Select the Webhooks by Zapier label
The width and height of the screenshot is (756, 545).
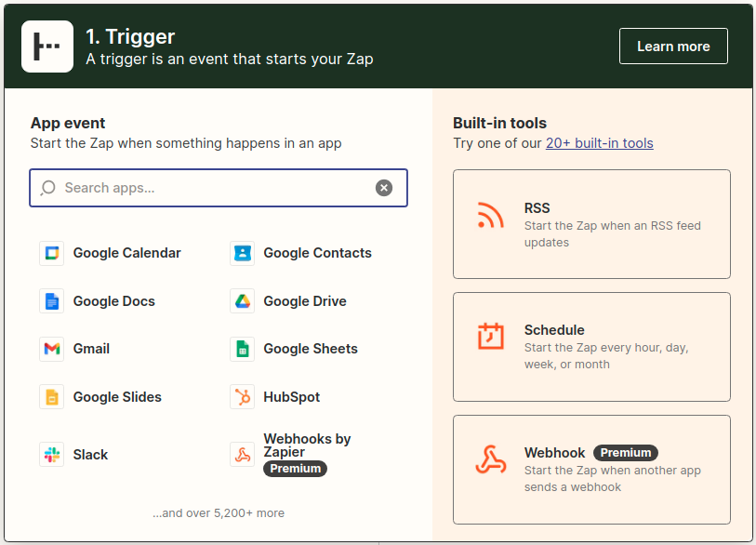tap(307, 445)
